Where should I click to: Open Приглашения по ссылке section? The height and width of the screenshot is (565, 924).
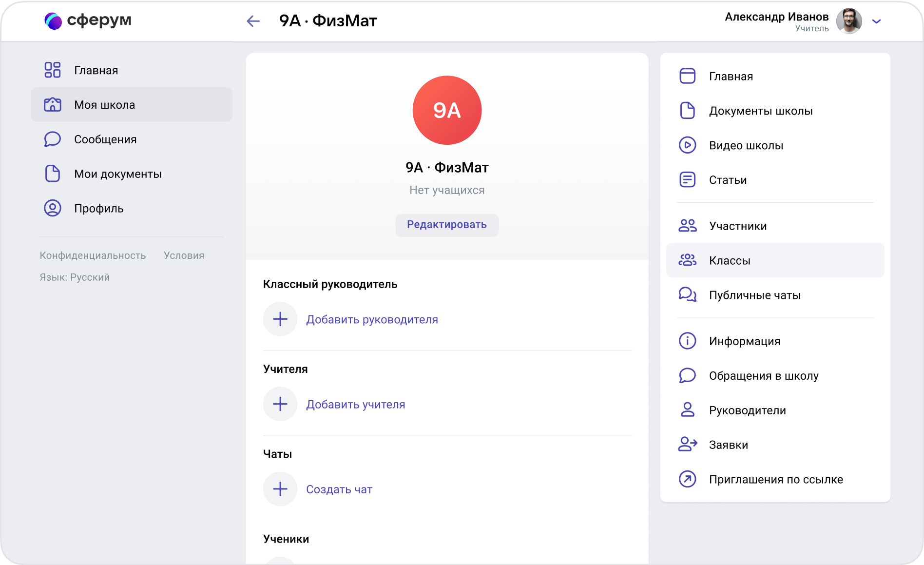coord(775,480)
